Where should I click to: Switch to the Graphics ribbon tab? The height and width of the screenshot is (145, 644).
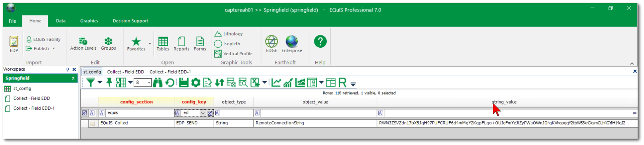tap(89, 21)
